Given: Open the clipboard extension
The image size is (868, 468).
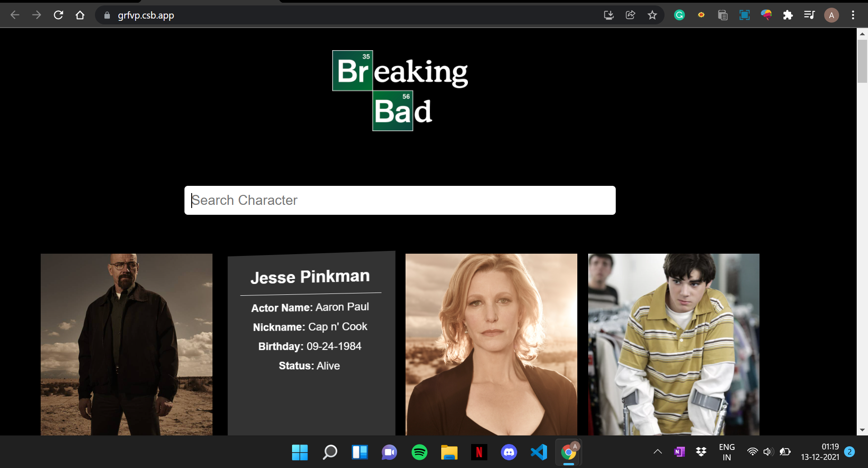Looking at the screenshot, I should (x=723, y=15).
